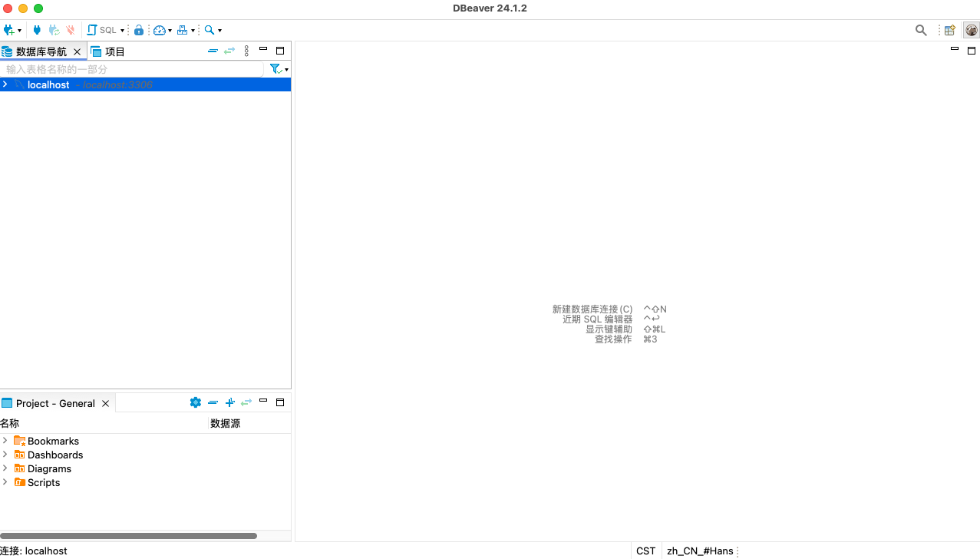
Task: Click the 数据源 column header
Action: [x=225, y=423]
